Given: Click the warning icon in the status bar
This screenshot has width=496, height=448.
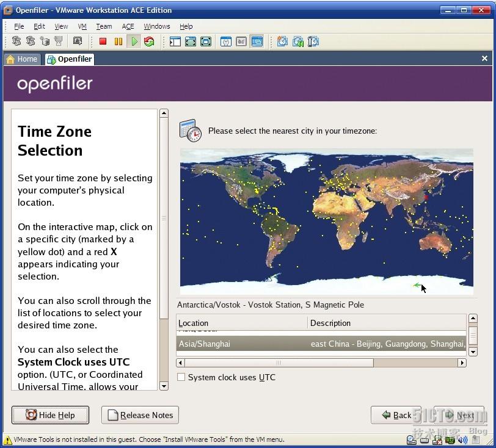Looking at the screenshot, I should pyautogui.click(x=8, y=440).
